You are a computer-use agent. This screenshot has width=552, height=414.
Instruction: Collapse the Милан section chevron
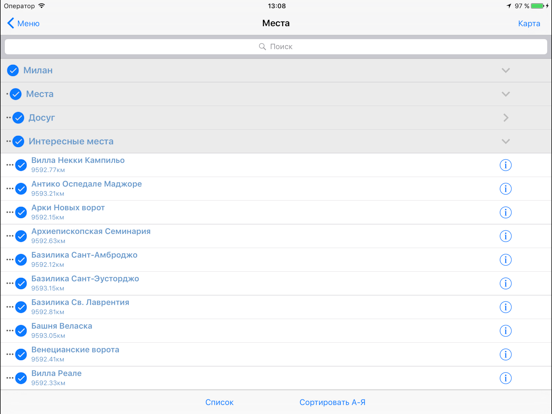click(x=506, y=70)
